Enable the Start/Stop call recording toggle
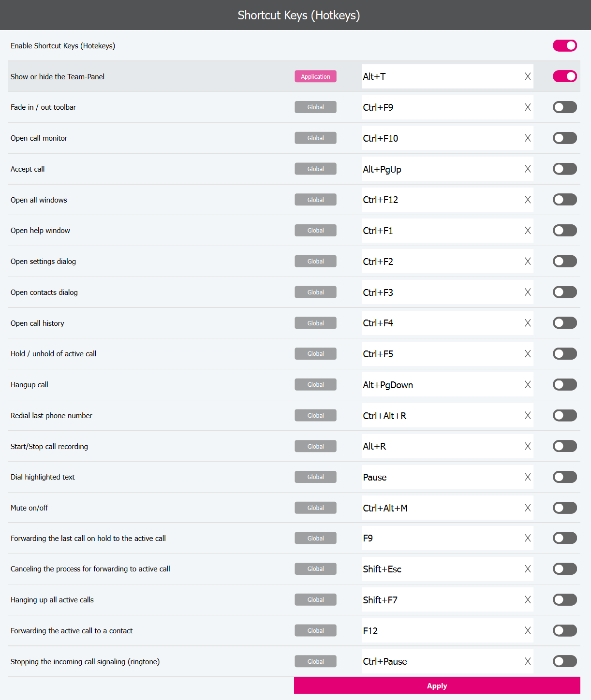591x700 pixels. pos(564,446)
